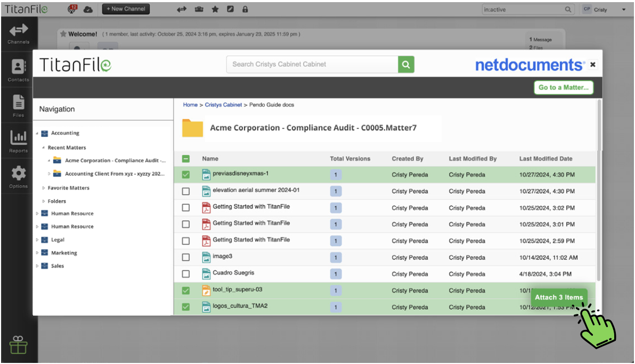
Task: Open notifications icon with red badge
Action: [72, 9]
